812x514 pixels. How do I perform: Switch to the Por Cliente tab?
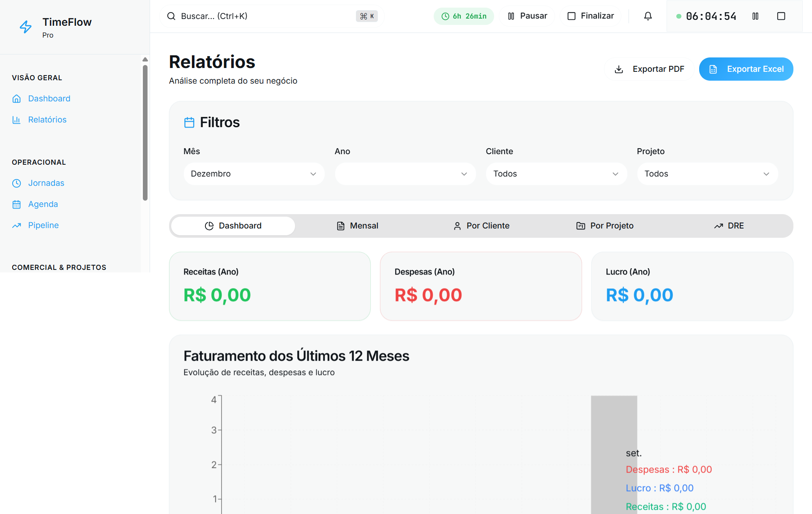481,226
